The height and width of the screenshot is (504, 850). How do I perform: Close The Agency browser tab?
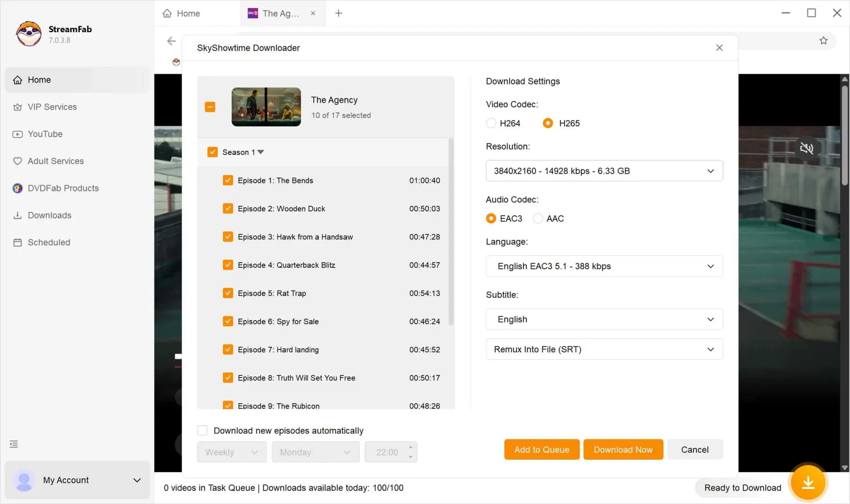[x=313, y=13]
